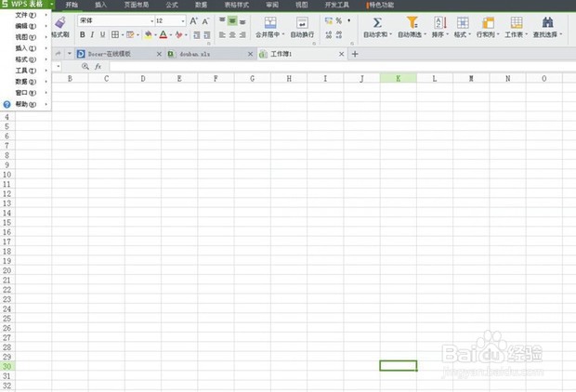Click the increase font size icon
Viewport: 576px width, 392px height.
pos(193,21)
